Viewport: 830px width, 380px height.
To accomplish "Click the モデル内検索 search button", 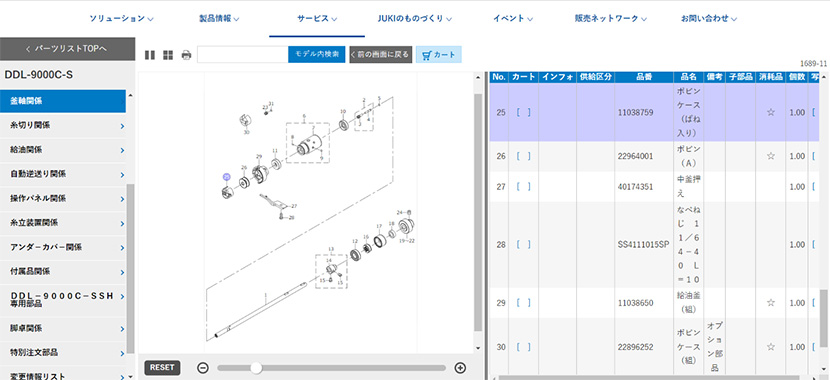I will [x=317, y=55].
